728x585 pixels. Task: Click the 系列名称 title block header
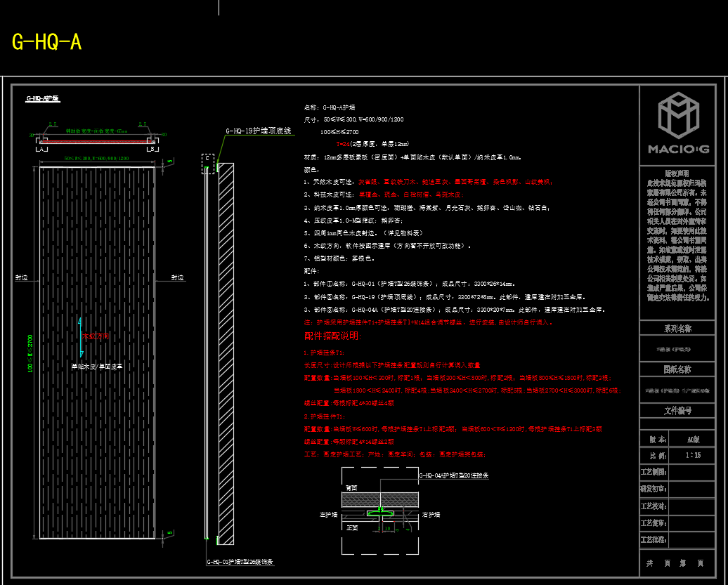pos(677,329)
